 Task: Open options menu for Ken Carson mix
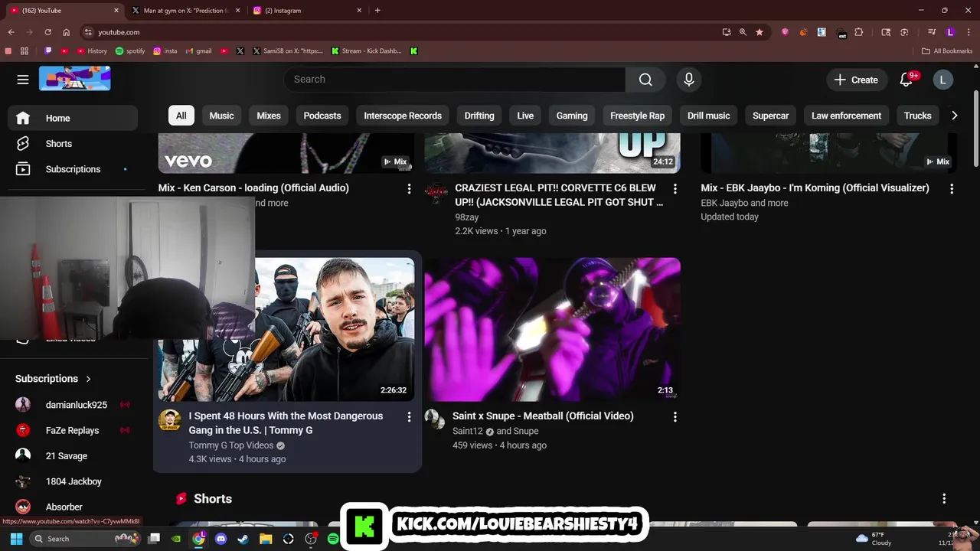409,188
